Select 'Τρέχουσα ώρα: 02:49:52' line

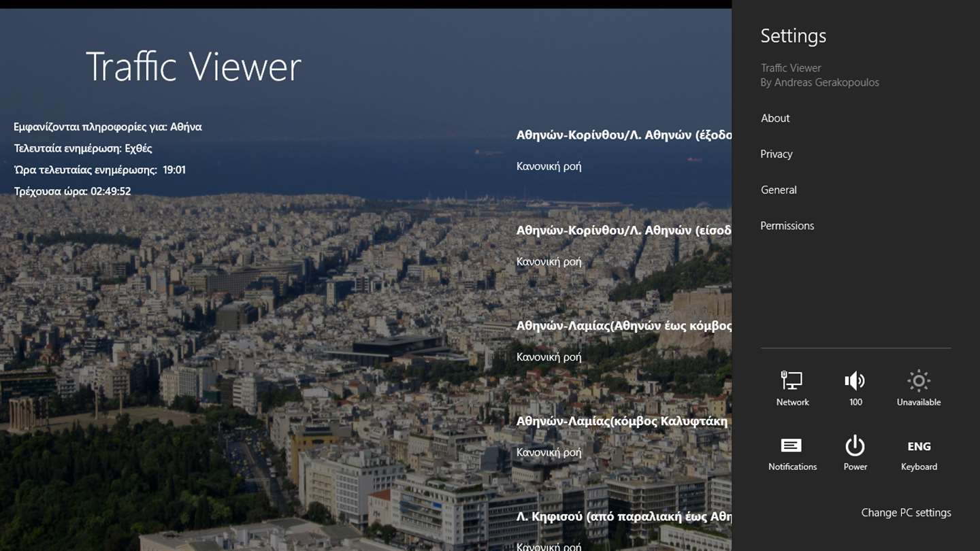point(73,192)
